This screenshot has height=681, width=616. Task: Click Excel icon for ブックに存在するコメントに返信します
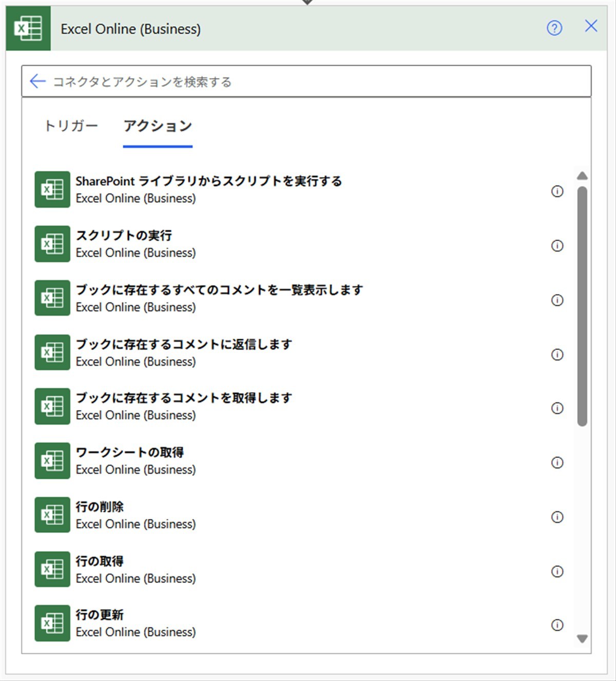pos(52,353)
